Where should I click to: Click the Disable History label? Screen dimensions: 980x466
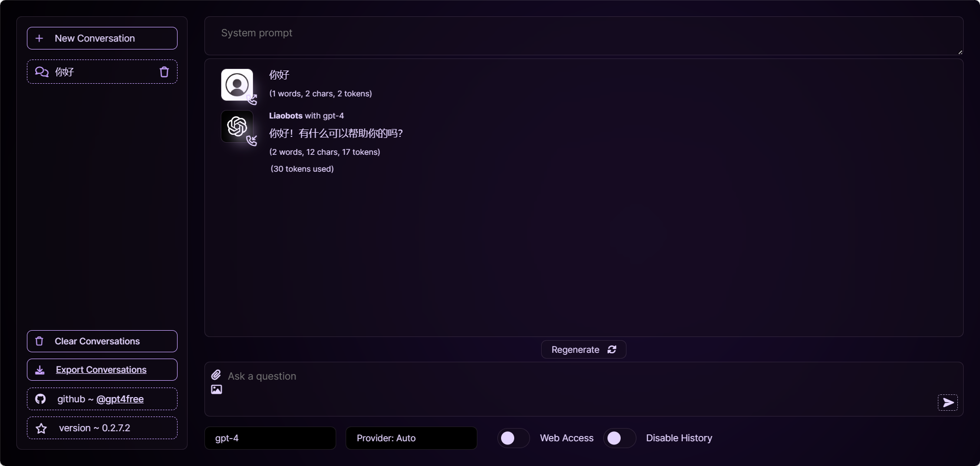pos(679,438)
